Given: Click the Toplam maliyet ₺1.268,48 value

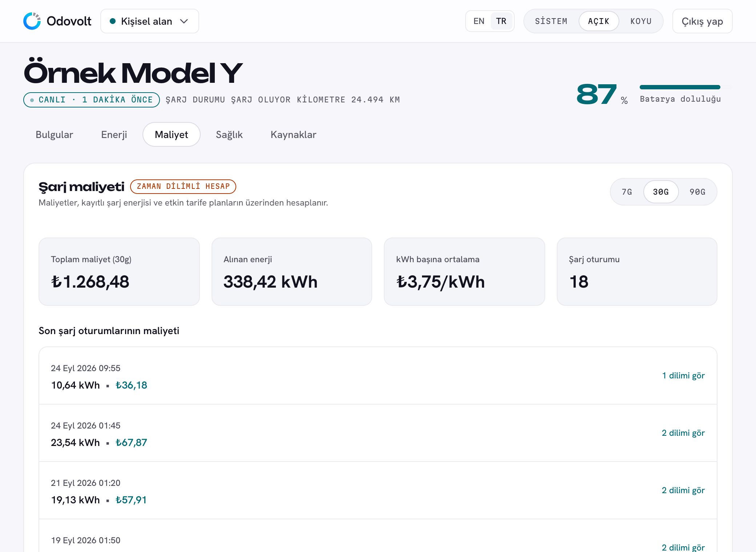Looking at the screenshot, I should coord(90,282).
